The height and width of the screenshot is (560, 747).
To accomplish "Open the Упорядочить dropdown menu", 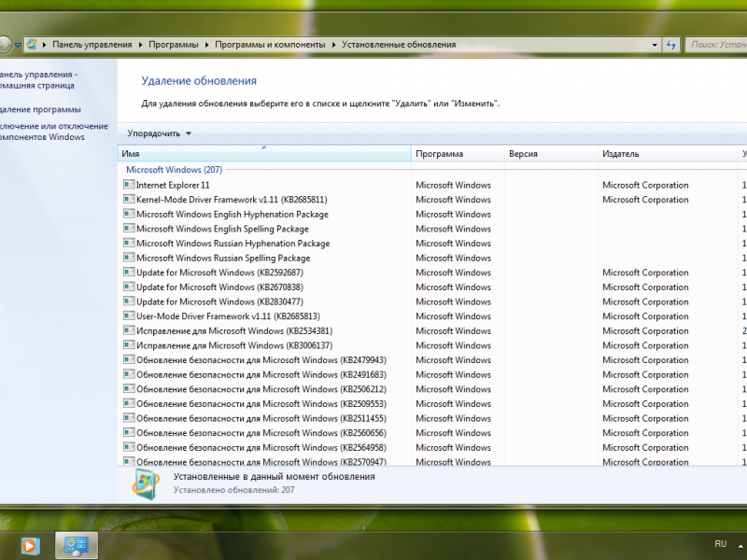I will pos(159,133).
